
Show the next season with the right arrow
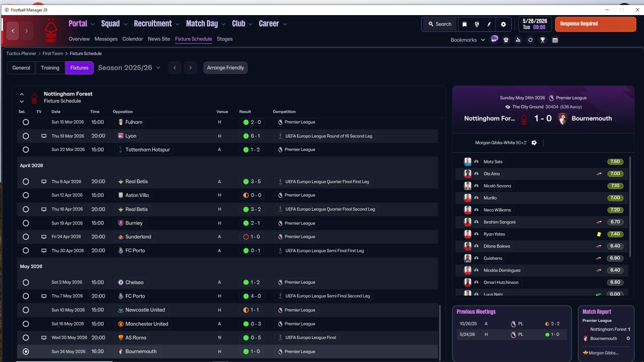pyautogui.click(x=190, y=68)
